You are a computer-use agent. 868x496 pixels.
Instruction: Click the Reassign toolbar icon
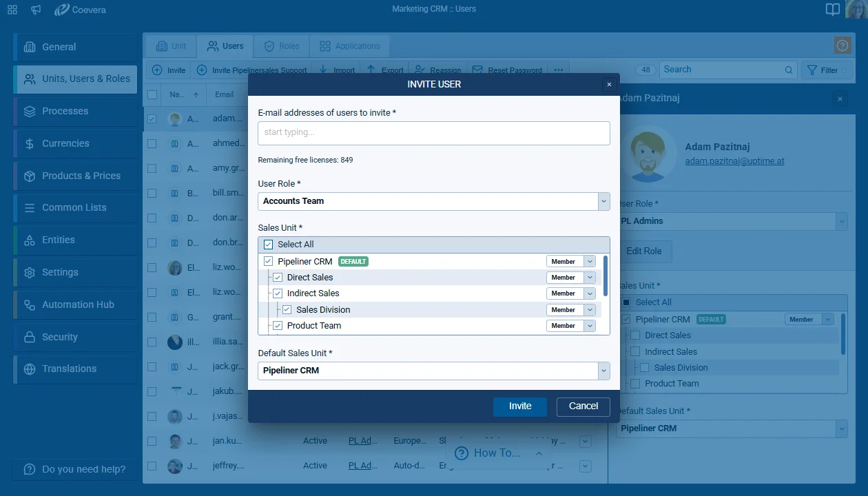(418, 70)
